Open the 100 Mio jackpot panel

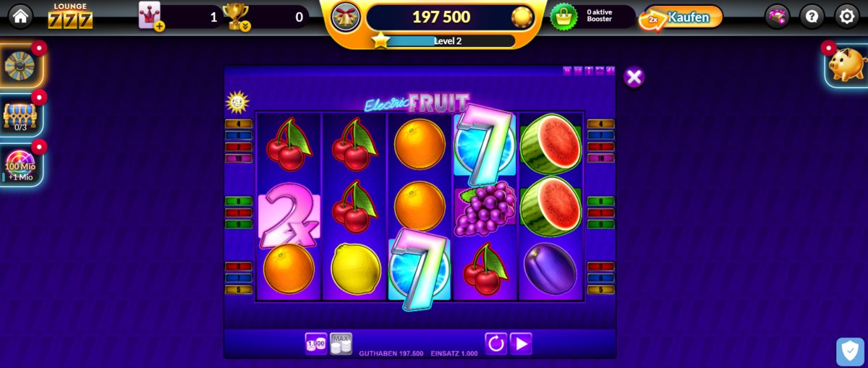tap(20, 165)
